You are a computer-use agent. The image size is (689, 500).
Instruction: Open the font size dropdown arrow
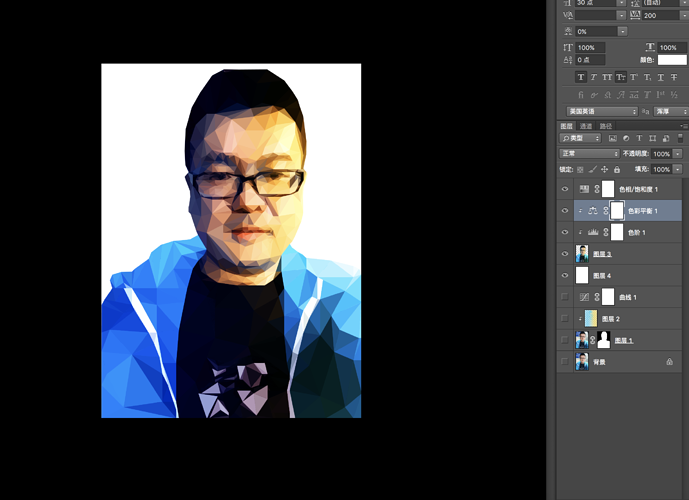point(621,3)
